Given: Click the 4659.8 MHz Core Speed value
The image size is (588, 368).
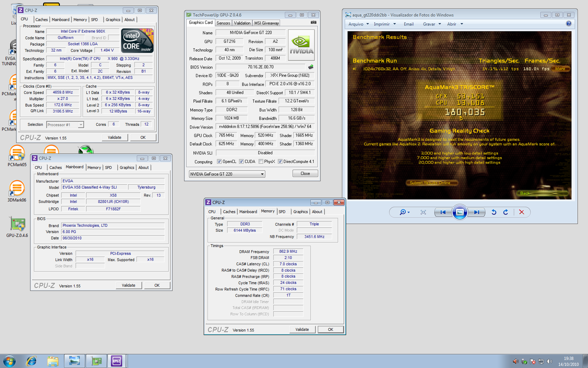Looking at the screenshot, I should tap(63, 93).
